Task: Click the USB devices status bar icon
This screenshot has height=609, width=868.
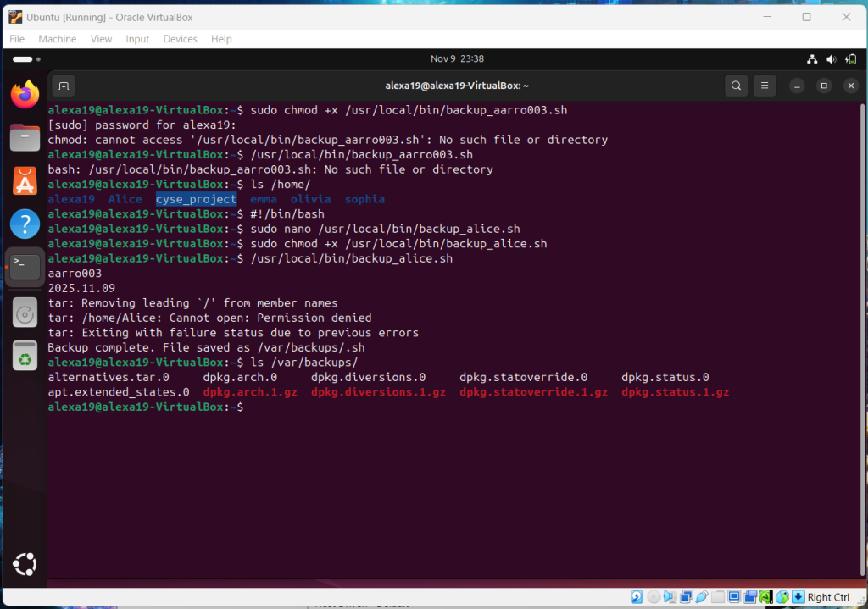Action: pyautogui.click(x=702, y=597)
